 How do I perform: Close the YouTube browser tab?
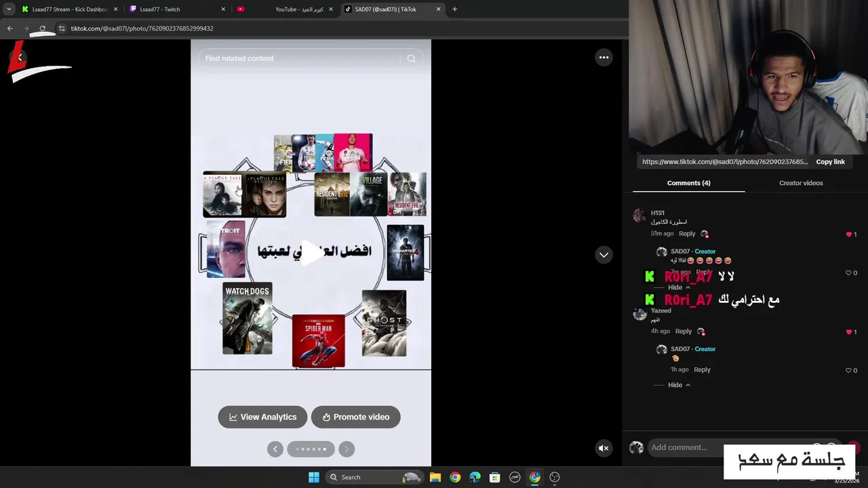[331, 9]
